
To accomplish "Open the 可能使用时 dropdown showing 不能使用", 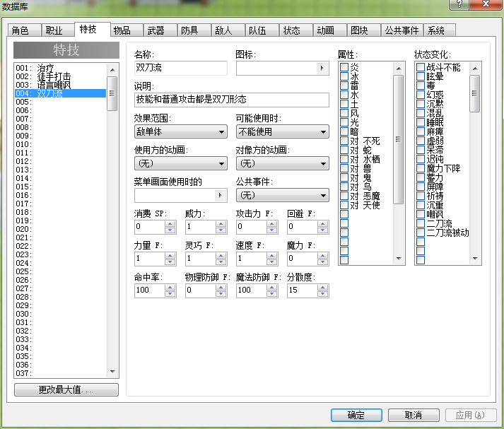I will pos(283,131).
